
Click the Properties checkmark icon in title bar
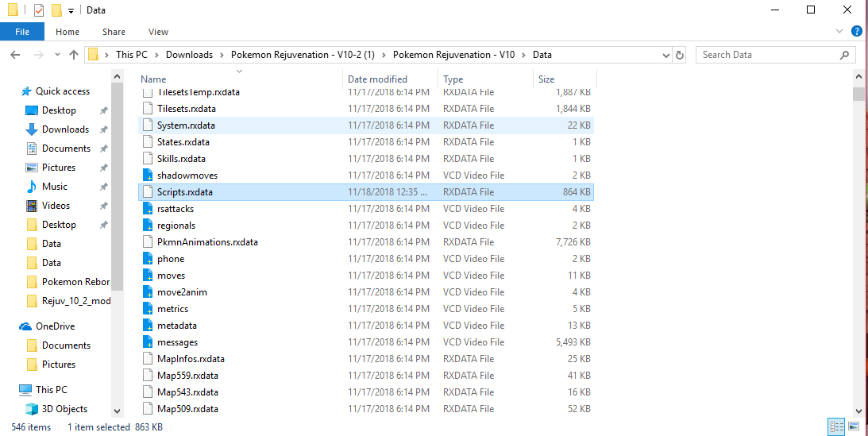[x=38, y=10]
